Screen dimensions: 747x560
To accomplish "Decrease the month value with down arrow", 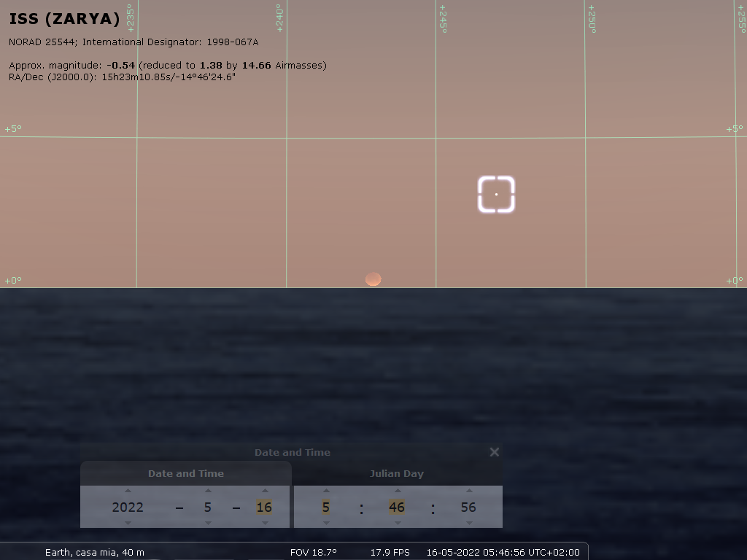I will click(x=208, y=523).
